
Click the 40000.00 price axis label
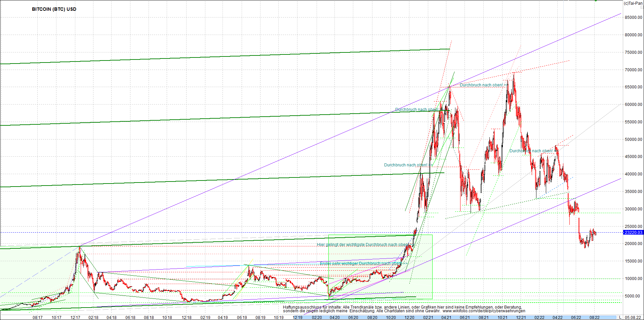coord(633,174)
